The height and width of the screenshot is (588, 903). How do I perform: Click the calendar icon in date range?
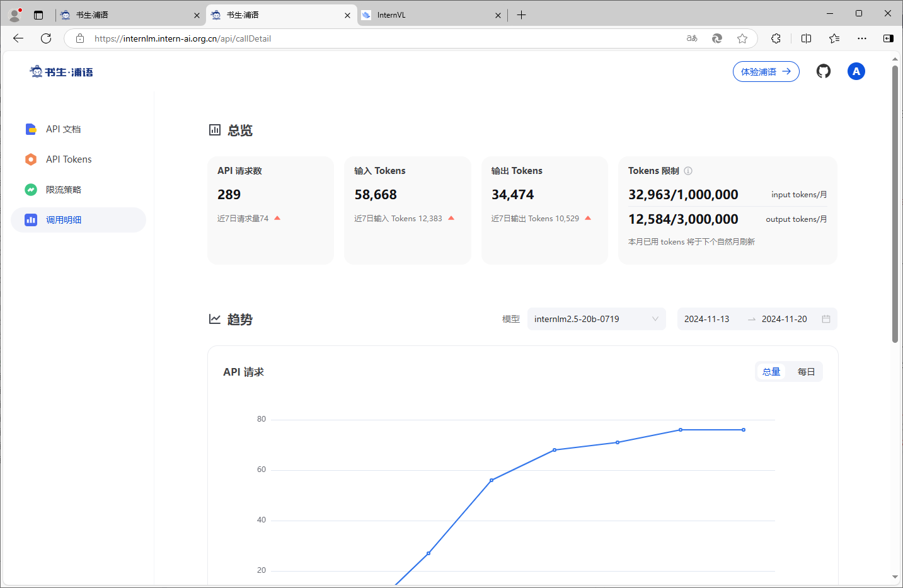826,319
